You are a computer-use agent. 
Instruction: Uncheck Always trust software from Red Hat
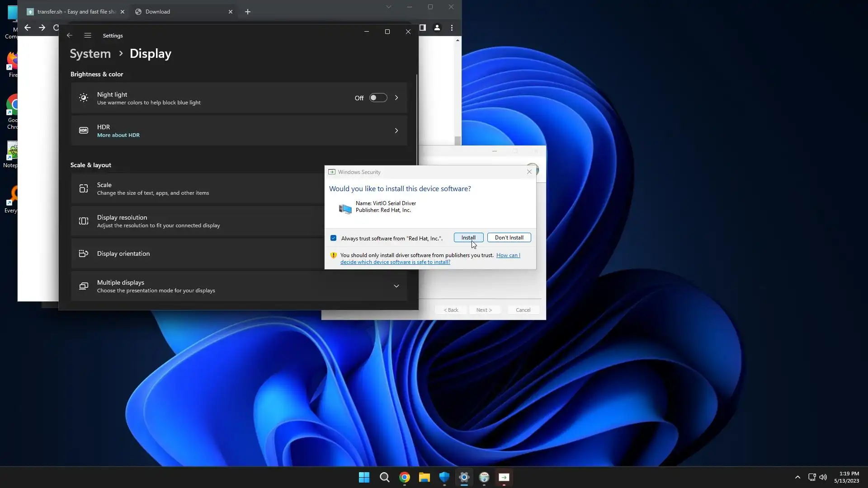click(333, 238)
